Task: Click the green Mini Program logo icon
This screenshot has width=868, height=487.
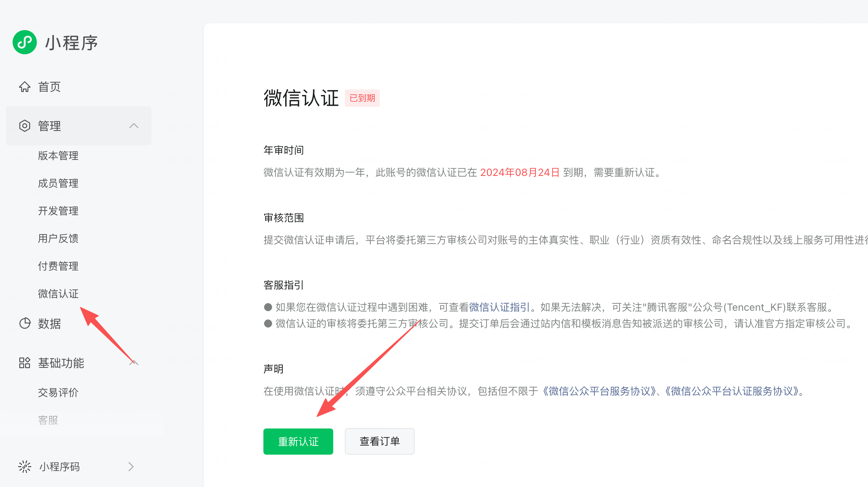Action: tap(25, 43)
